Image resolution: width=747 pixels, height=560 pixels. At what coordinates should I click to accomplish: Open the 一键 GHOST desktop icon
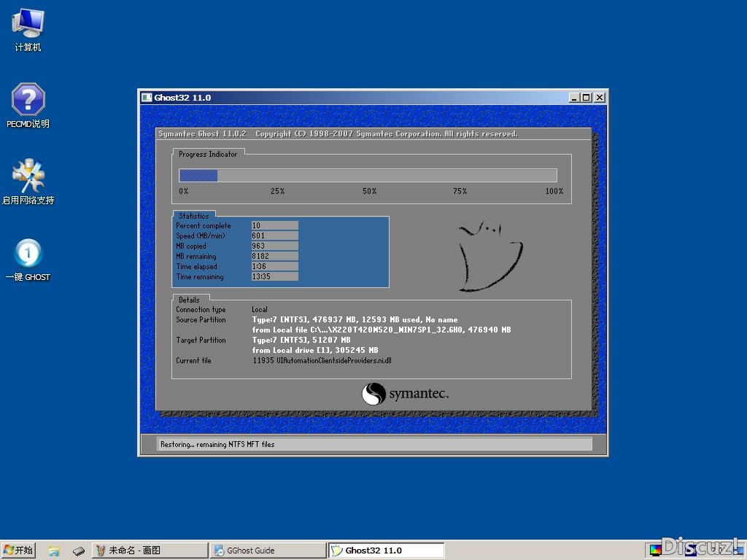tap(28, 260)
